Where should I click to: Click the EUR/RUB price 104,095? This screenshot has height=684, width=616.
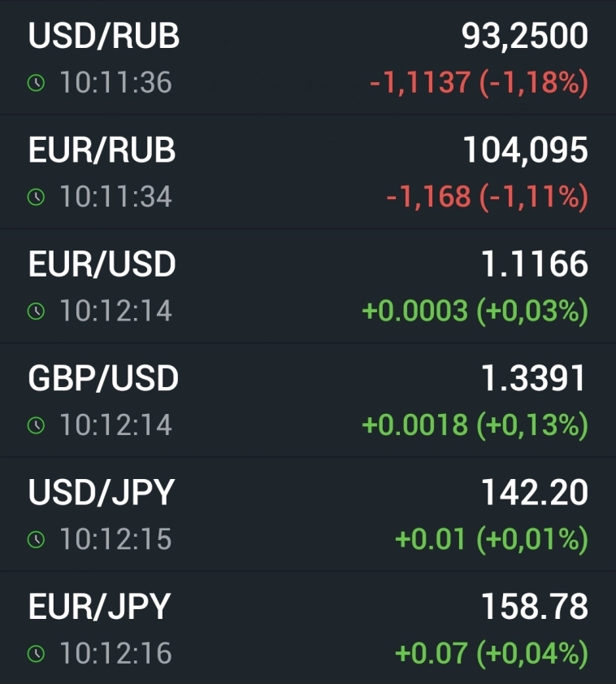tap(525, 150)
